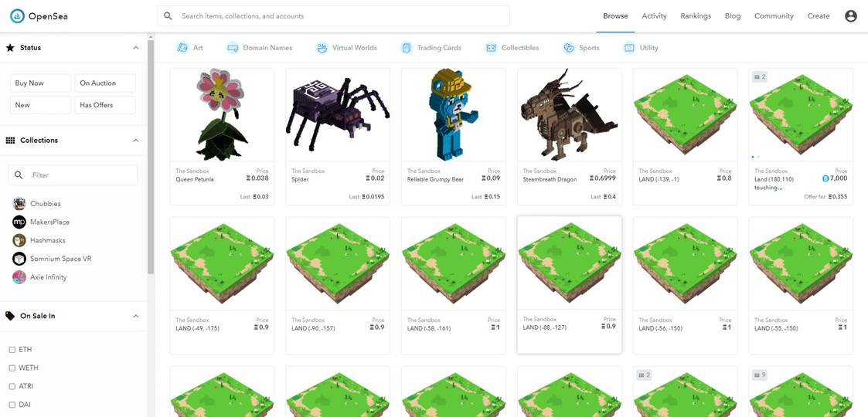Collapse the Status filter section
The width and height of the screenshot is (868, 417).
(135, 48)
